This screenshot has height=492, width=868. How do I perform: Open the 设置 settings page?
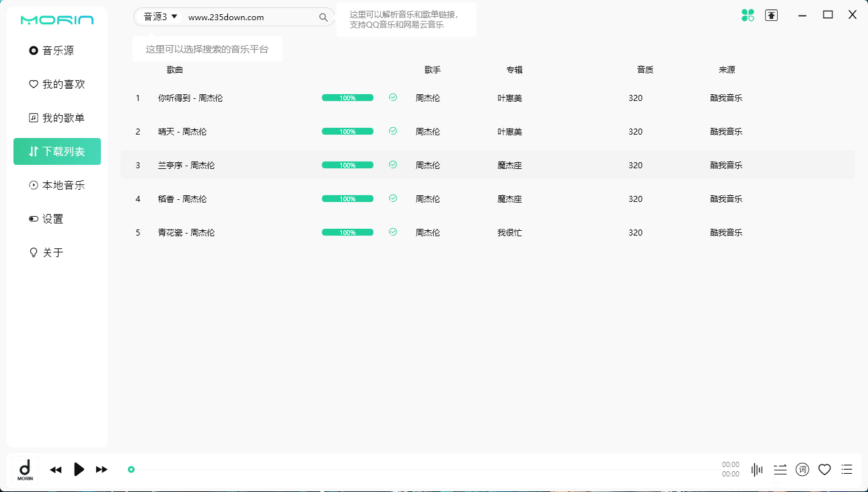coord(57,219)
